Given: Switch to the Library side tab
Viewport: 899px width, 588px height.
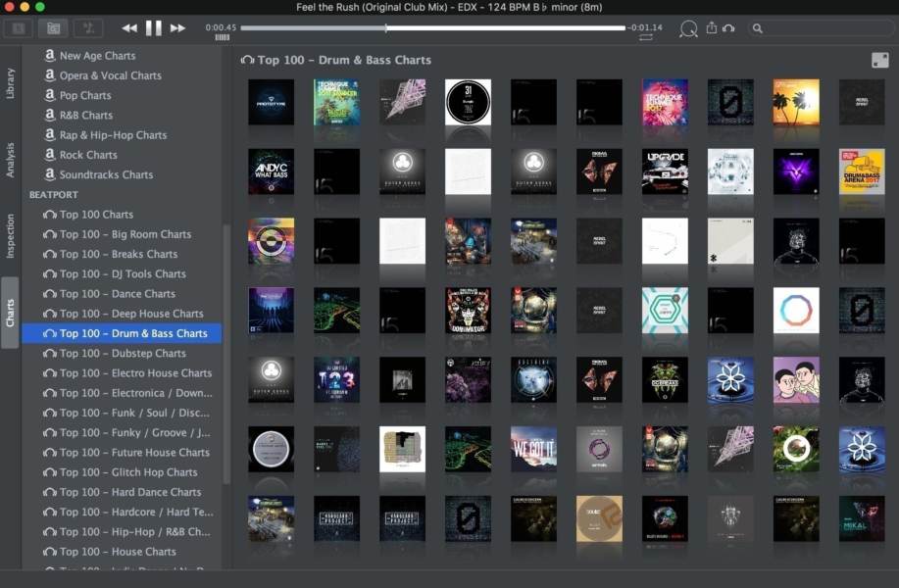Looking at the screenshot, I should 11,83.
